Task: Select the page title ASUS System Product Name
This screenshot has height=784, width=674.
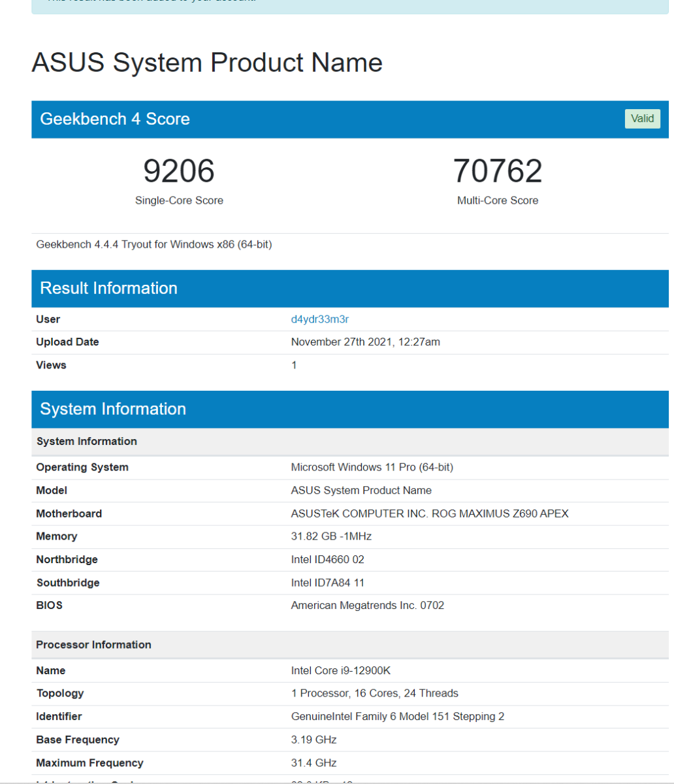Action: click(207, 63)
